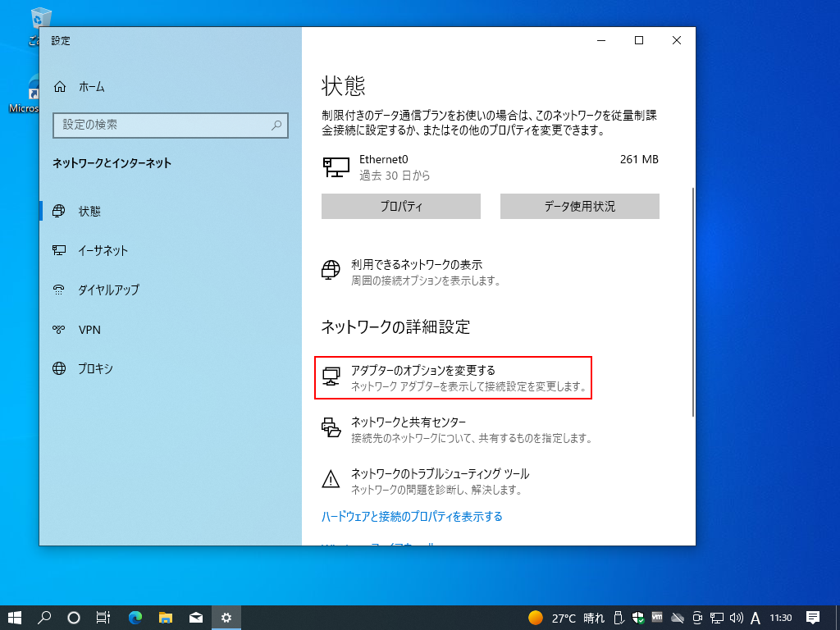Click the USB safely remove tray icon

[x=619, y=618]
